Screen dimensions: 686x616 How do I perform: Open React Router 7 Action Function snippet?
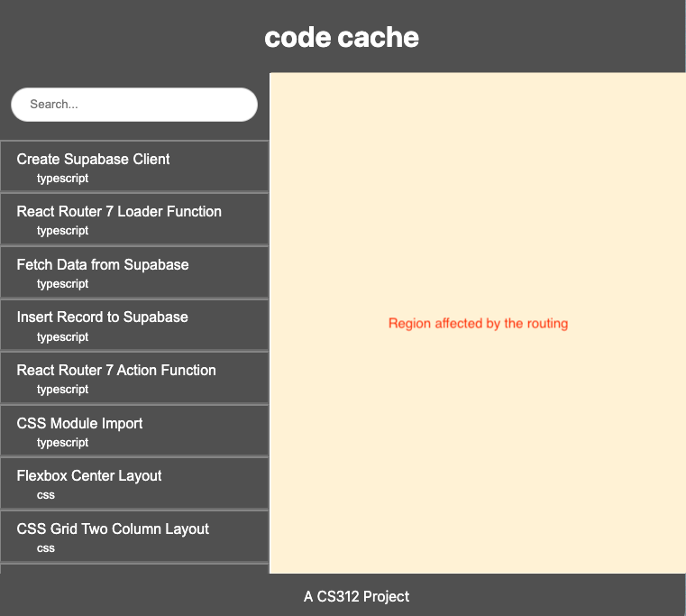[116, 371]
